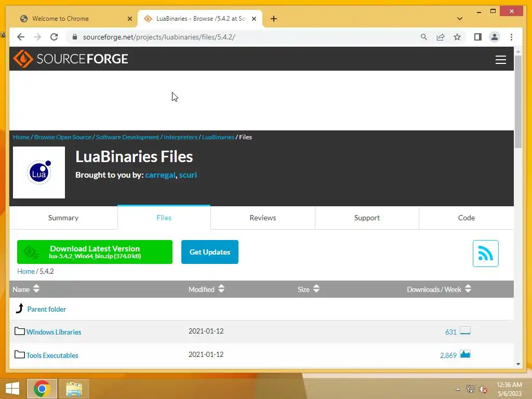Open chart icon for Windows Libraries row
The height and width of the screenshot is (399, 532).
tap(465, 331)
